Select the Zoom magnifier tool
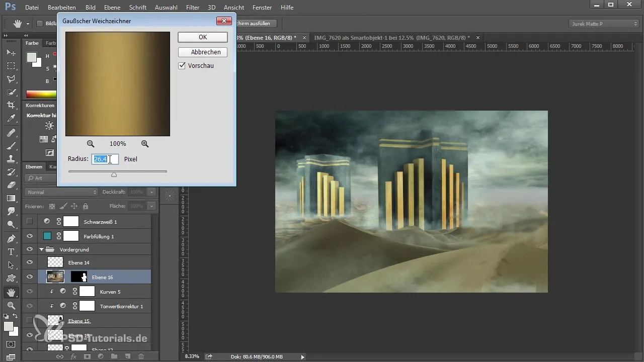Viewport: 644px width, 362px height. point(11,305)
